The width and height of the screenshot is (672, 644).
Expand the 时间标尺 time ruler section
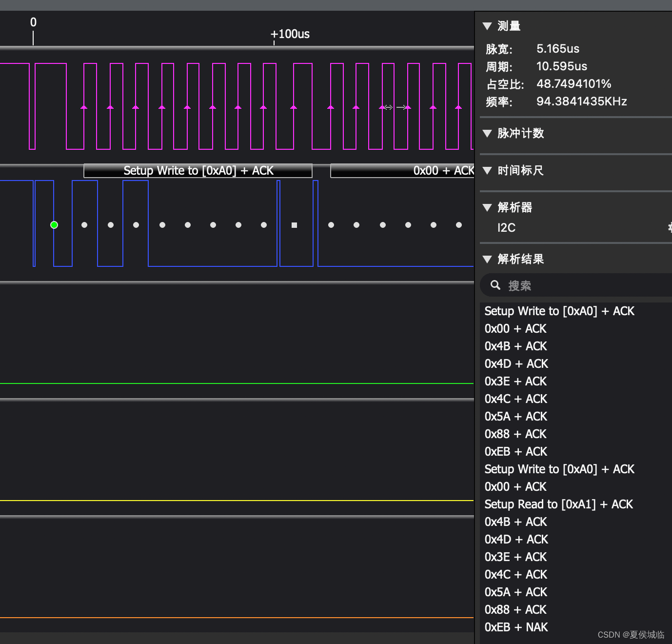point(487,170)
